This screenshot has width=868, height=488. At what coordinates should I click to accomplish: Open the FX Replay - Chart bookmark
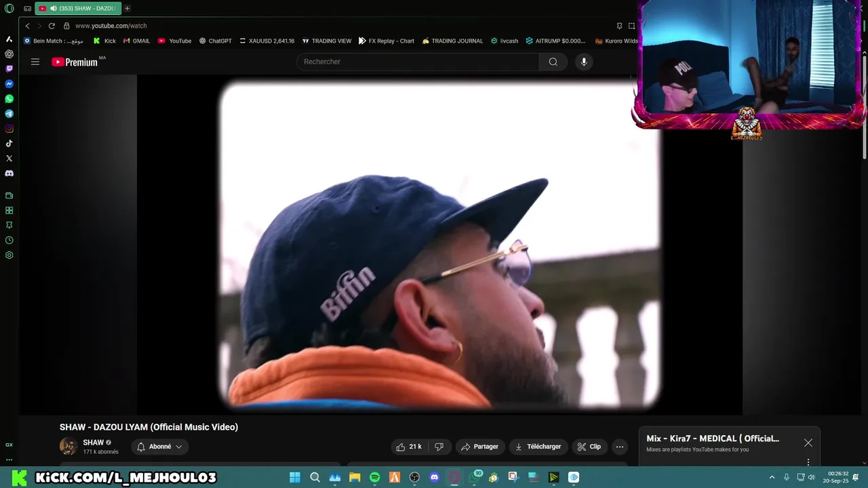387,41
